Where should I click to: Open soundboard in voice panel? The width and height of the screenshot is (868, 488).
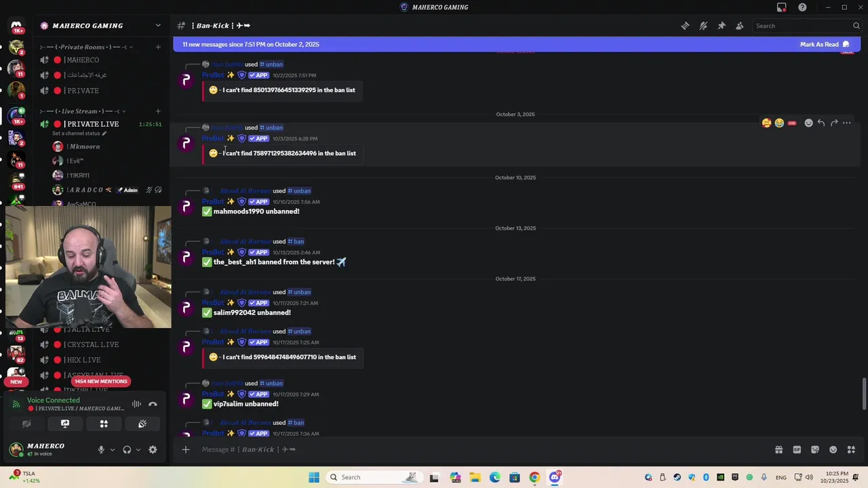click(142, 424)
